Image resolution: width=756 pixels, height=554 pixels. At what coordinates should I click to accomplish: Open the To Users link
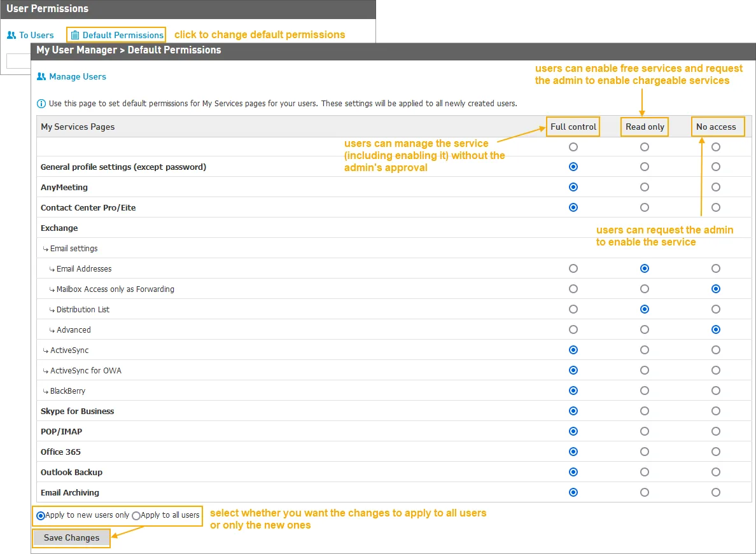[31, 35]
